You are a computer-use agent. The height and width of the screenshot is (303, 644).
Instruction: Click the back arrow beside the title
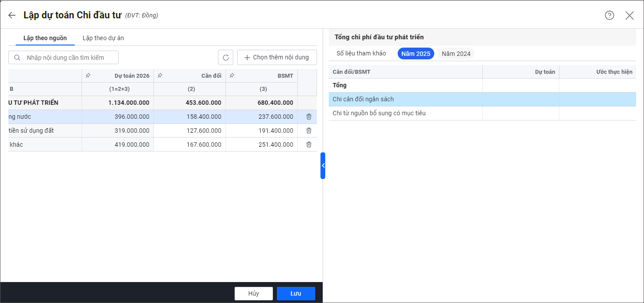pos(12,15)
